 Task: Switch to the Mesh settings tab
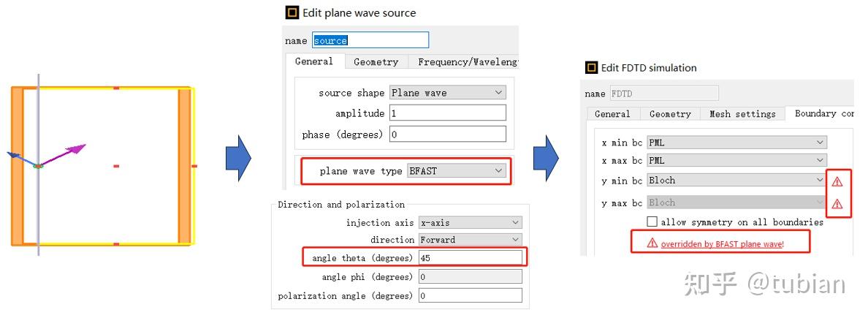coord(742,114)
